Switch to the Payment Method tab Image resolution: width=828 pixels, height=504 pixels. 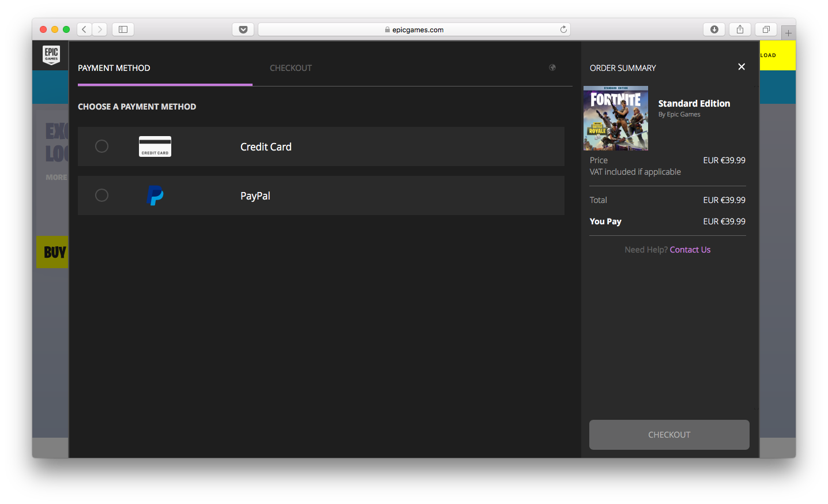(x=114, y=68)
